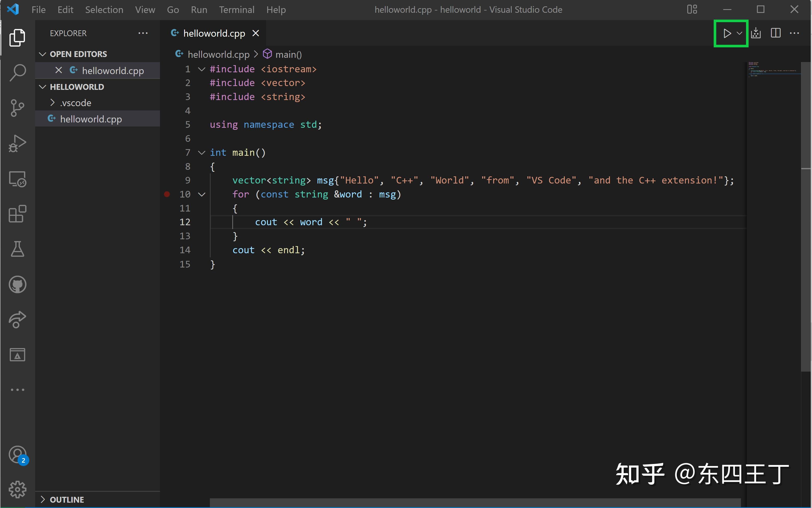Click the vector<string> msg declaration line
Screen dimensions: 812x508
coord(483,180)
